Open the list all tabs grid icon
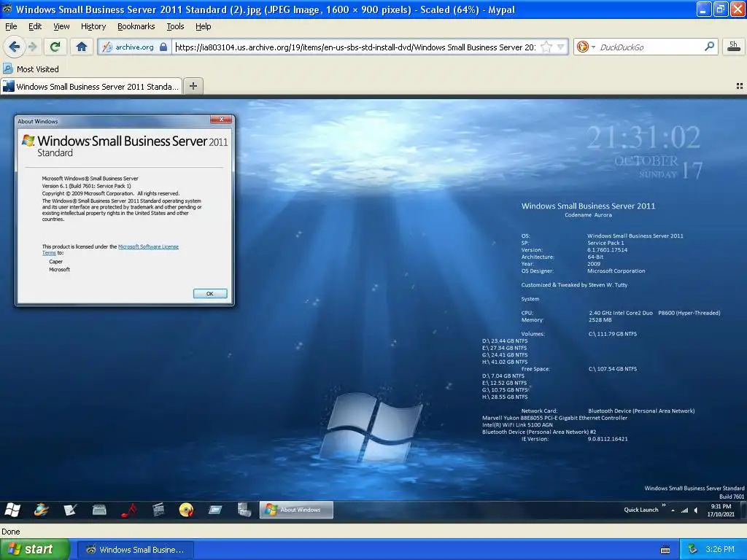Viewport: 747px width, 560px height. (x=740, y=86)
